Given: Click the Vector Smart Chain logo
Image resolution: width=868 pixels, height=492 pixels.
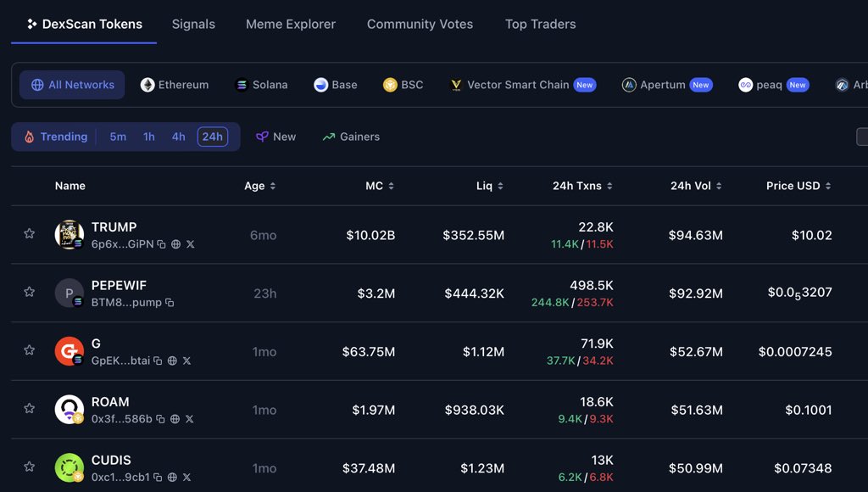Looking at the screenshot, I should click(x=456, y=85).
